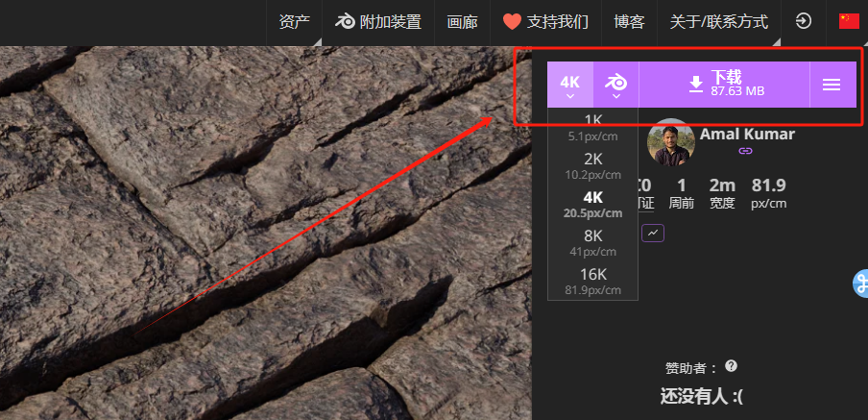Image resolution: width=868 pixels, height=420 pixels.
Task: Choose 2K from resolution list
Action: 592,165
